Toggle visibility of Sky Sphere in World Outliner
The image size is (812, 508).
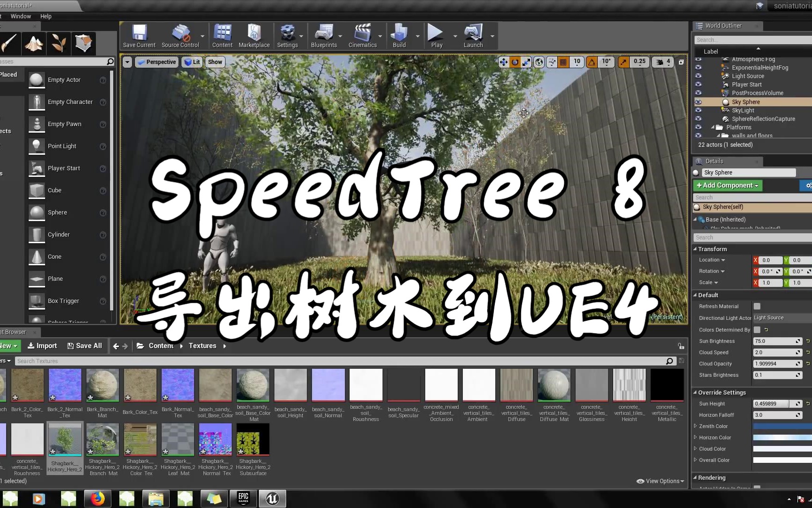698,102
